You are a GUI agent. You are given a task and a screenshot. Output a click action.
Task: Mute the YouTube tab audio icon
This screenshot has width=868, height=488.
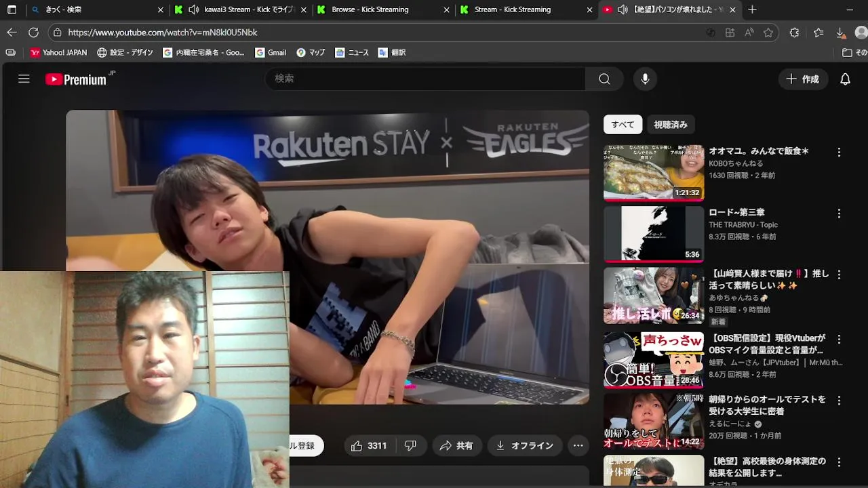coord(623,9)
